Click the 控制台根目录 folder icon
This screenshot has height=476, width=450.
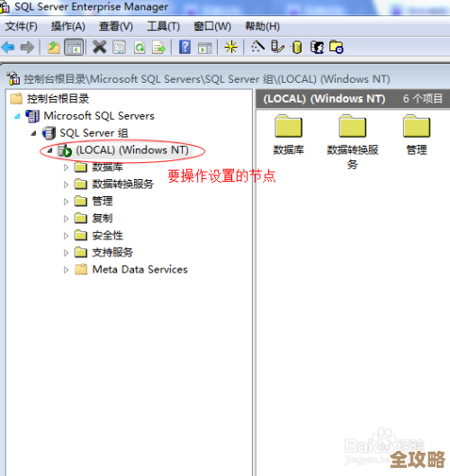16,99
